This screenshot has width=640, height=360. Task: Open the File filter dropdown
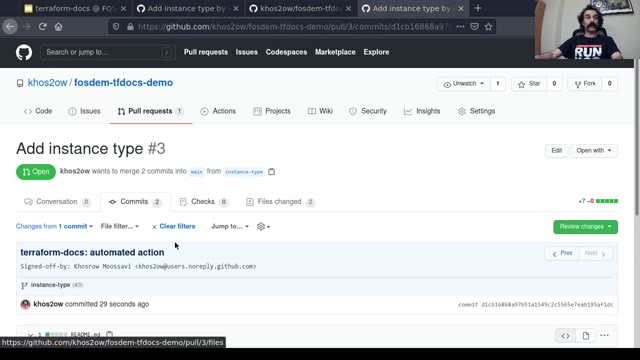tap(120, 226)
